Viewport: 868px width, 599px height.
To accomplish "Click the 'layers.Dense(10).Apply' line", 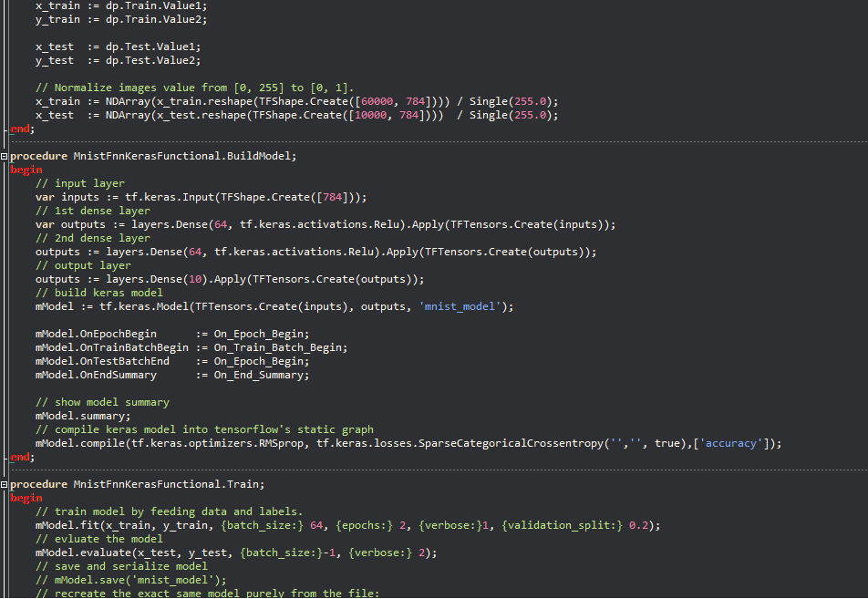I will coord(230,279).
